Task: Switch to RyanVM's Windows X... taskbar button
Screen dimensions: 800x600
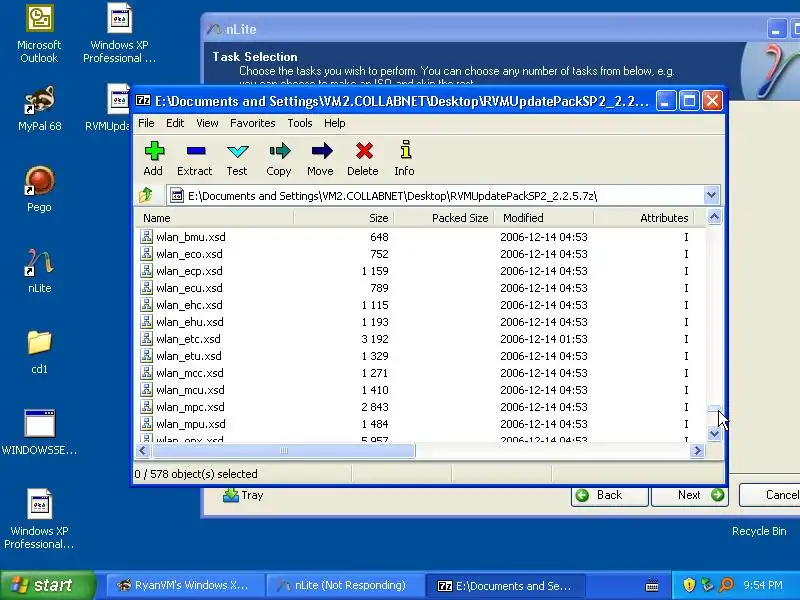Action: pyautogui.click(x=184, y=585)
